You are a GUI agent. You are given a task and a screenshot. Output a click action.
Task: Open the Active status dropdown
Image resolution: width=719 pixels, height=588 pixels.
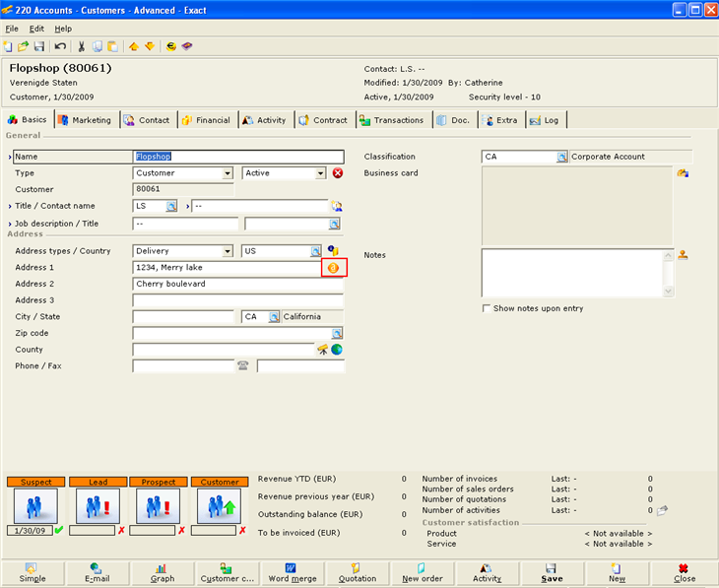(320, 173)
